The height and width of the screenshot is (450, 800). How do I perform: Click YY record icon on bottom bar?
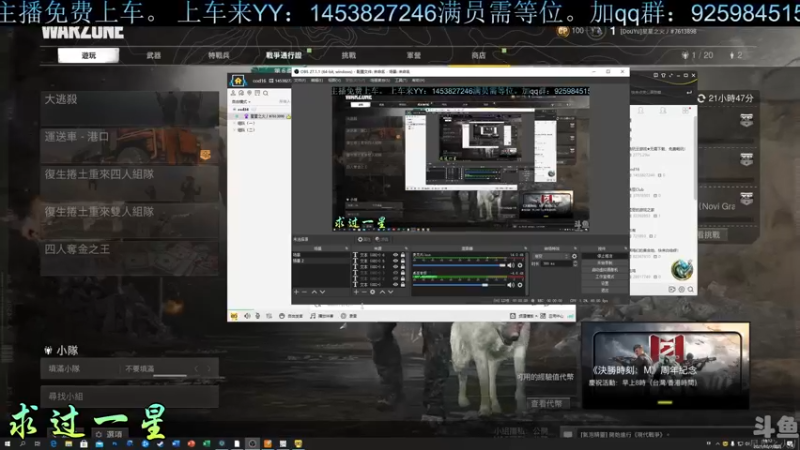(x=343, y=316)
